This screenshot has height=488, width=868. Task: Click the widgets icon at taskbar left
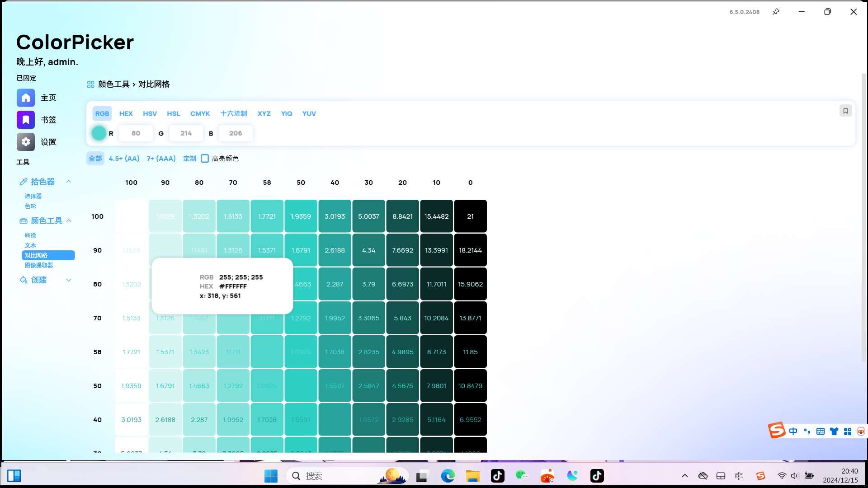pyautogui.click(x=14, y=476)
